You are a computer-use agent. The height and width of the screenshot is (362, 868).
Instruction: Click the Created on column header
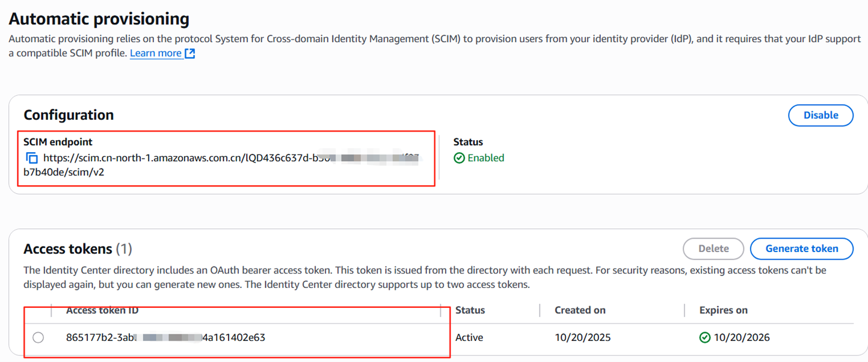[580, 310]
